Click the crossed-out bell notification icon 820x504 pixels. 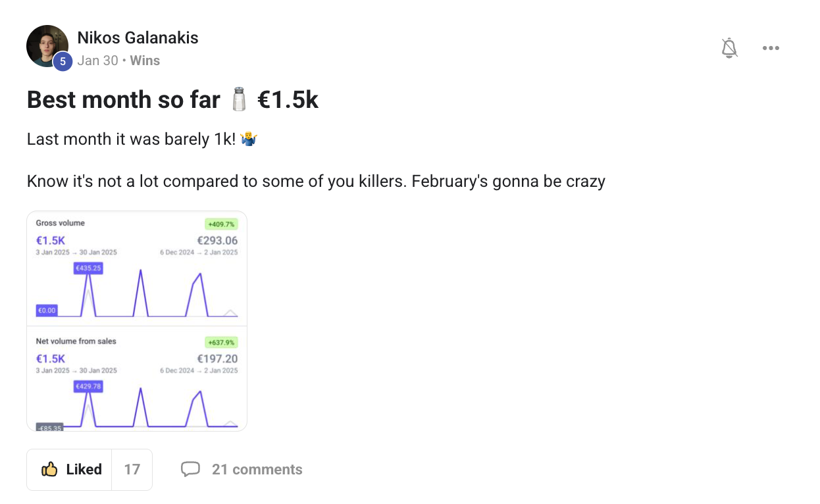tap(729, 48)
